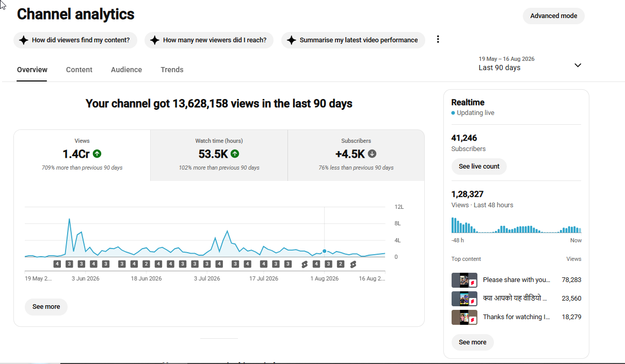Viewport: 625px width, 364px height.
Task: Select the Watch time (hours) metric card
Action: 219,155
